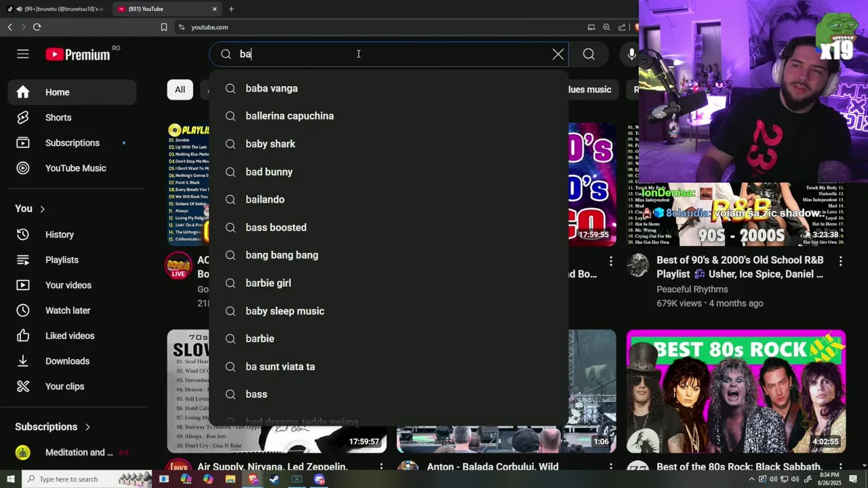Show hidden system tray icons
The height and width of the screenshot is (488, 868).
pos(751,479)
